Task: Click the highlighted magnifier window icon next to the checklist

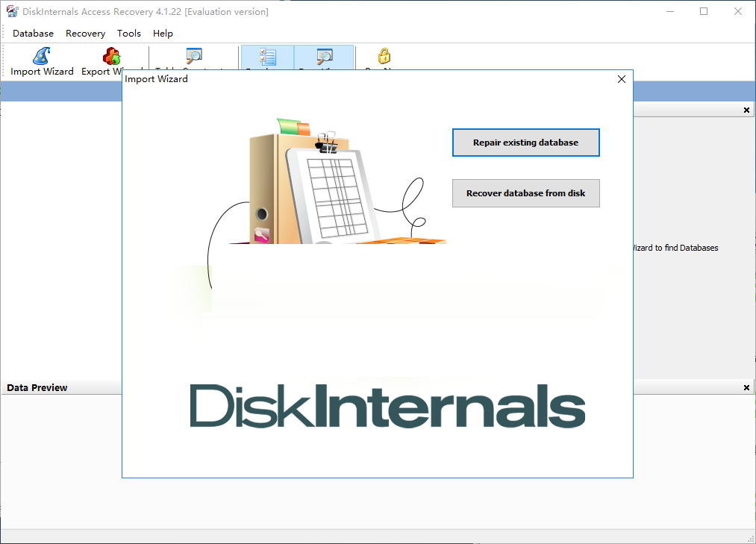Action: pyautogui.click(x=325, y=57)
